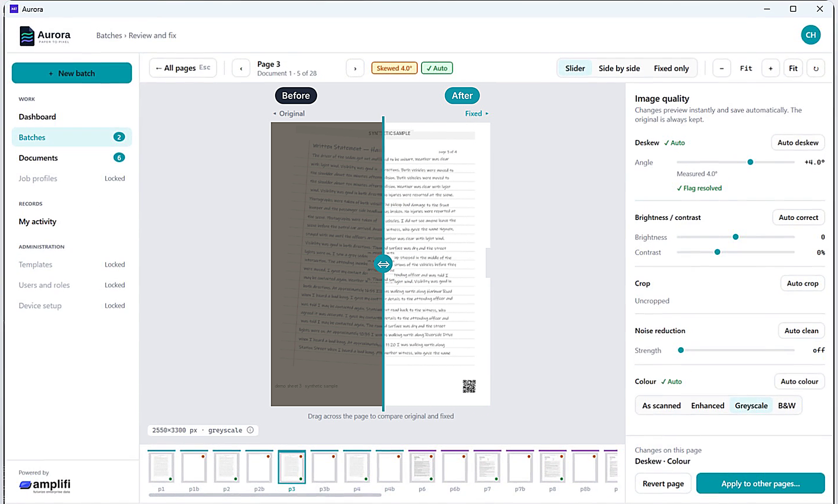Screen dimensions: 838x504
Task: Click Revert page button
Action: pyautogui.click(x=663, y=484)
